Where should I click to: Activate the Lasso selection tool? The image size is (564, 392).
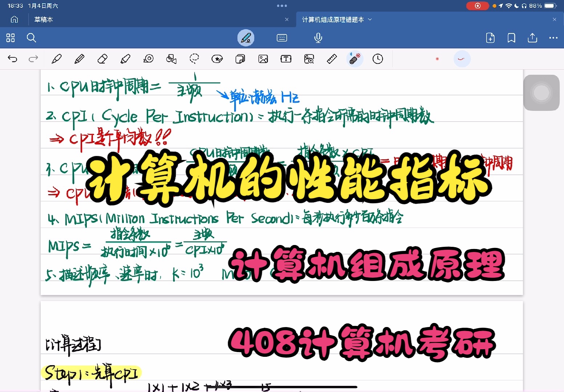click(x=194, y=59)
